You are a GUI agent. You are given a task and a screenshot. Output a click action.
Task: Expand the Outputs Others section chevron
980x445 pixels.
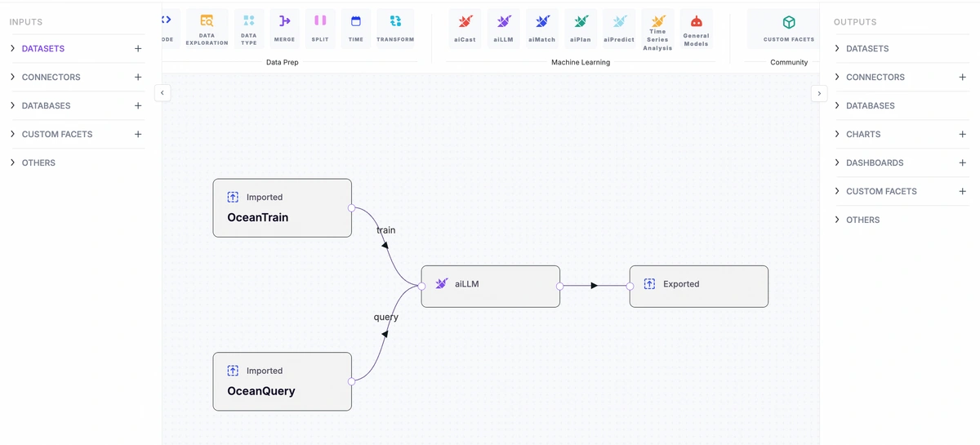coord(837,220)
